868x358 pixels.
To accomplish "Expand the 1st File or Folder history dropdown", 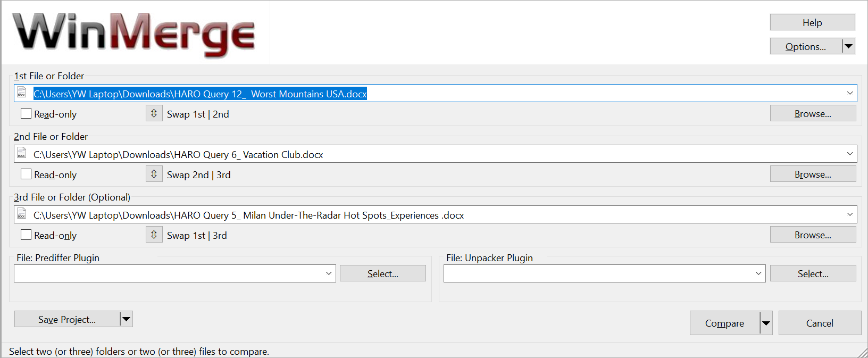I will (x=849, y=93).
